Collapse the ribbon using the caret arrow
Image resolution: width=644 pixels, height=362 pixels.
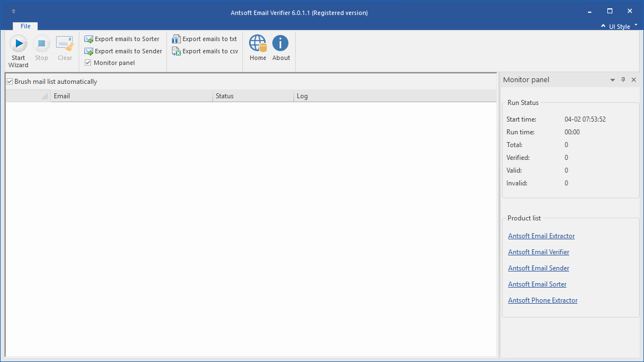(603, 26)
